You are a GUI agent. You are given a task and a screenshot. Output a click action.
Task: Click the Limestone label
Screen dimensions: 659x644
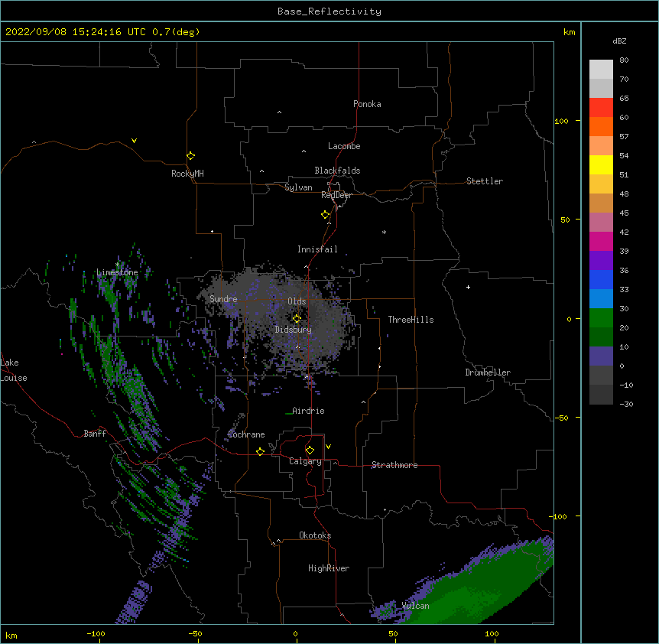click(x=117, y=272)
